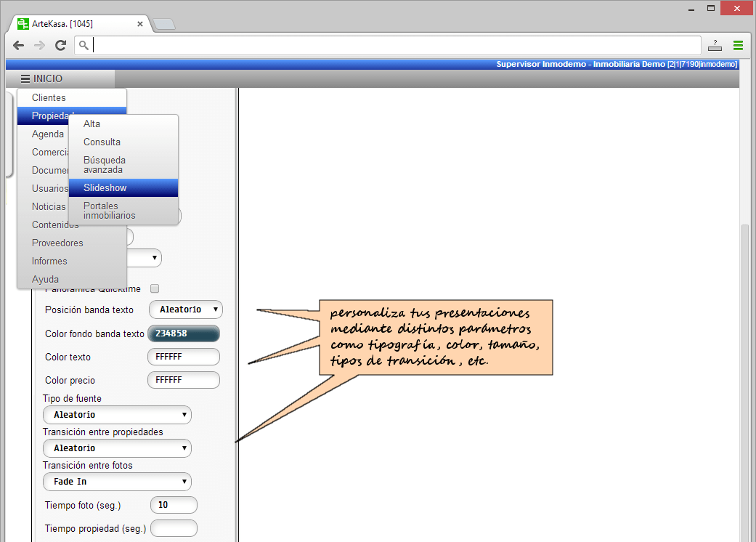Click the ArteKasa tab favicon
756x542 pixels.
[x=23, y=24]
